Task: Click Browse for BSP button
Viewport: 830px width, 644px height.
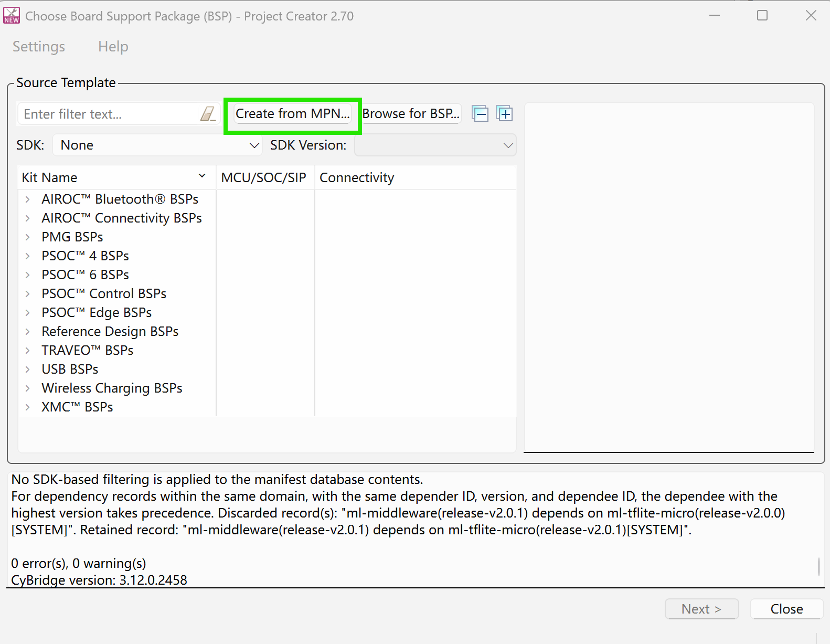Action: tap(411, 114)
